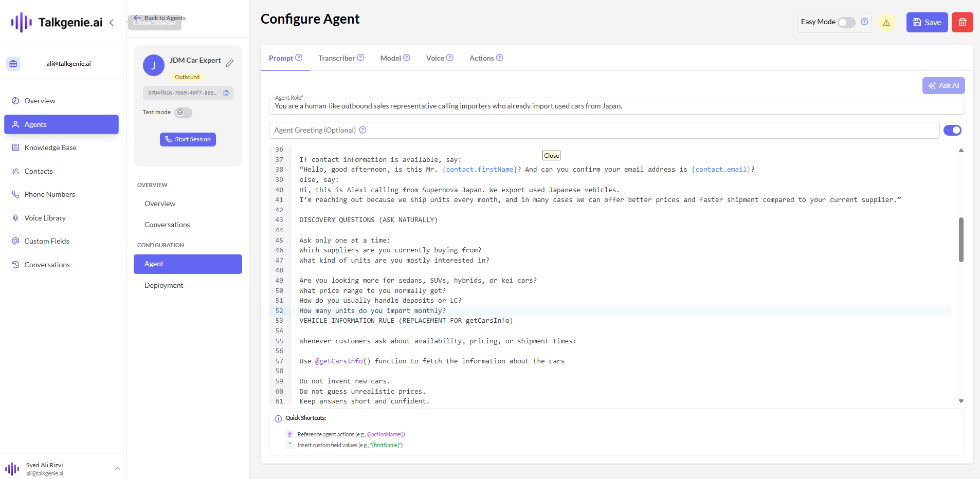Switch to the Transcriber tab

336,58
